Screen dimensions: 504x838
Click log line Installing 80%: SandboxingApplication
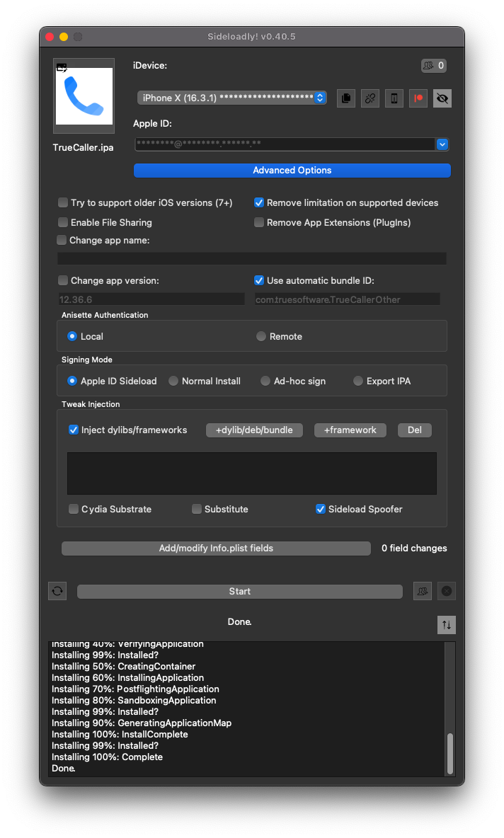click(x=134, y=700)
